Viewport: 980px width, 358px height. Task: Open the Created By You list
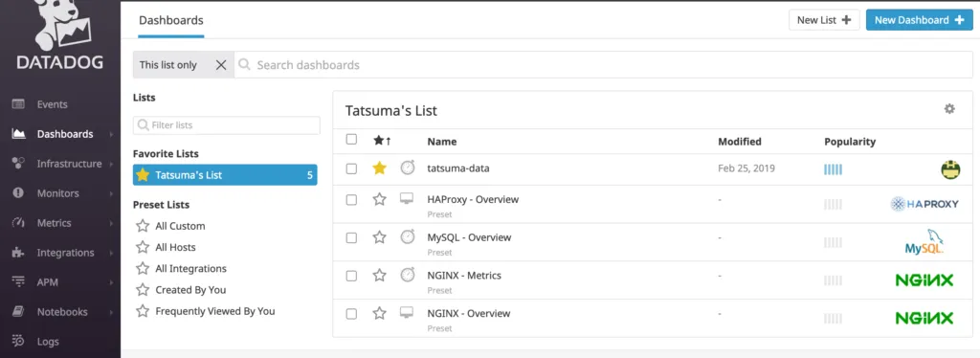coord(190,290)
